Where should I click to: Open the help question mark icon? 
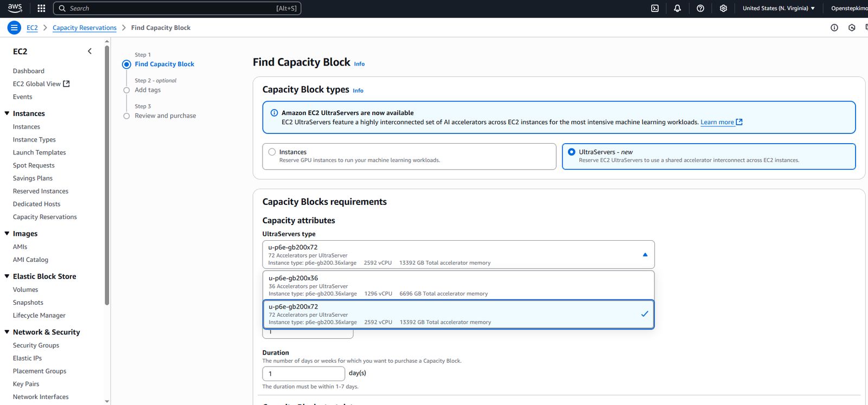(700, 8)
